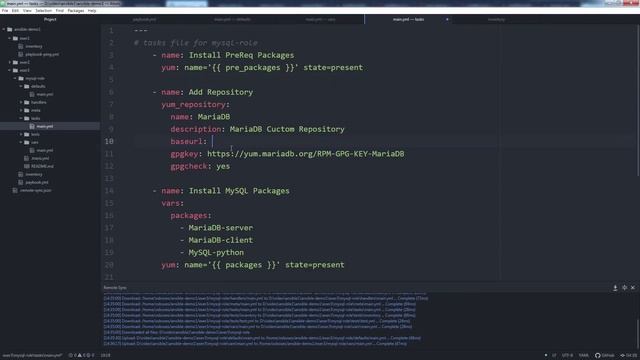Image resolution: width=640 pixels, height=360 pixels.
Task: Collapse the defaults folder arrow
Action: pyautogui.click(x=21, y=86)
